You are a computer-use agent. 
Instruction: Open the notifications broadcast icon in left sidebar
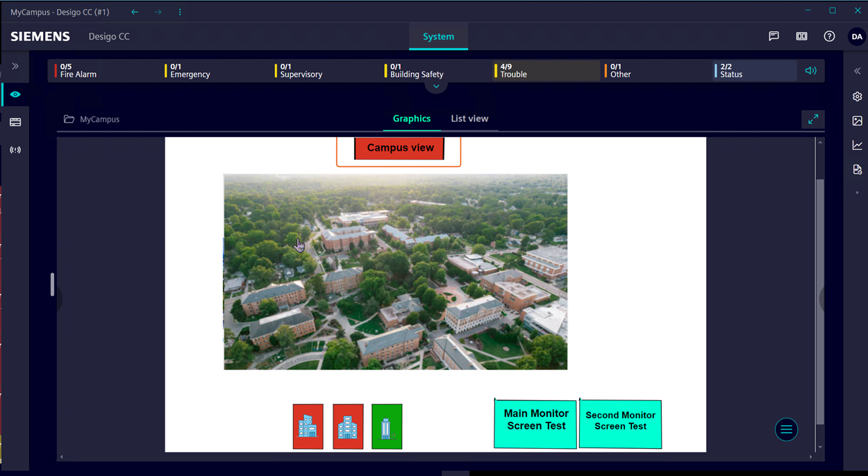(15, 149)
